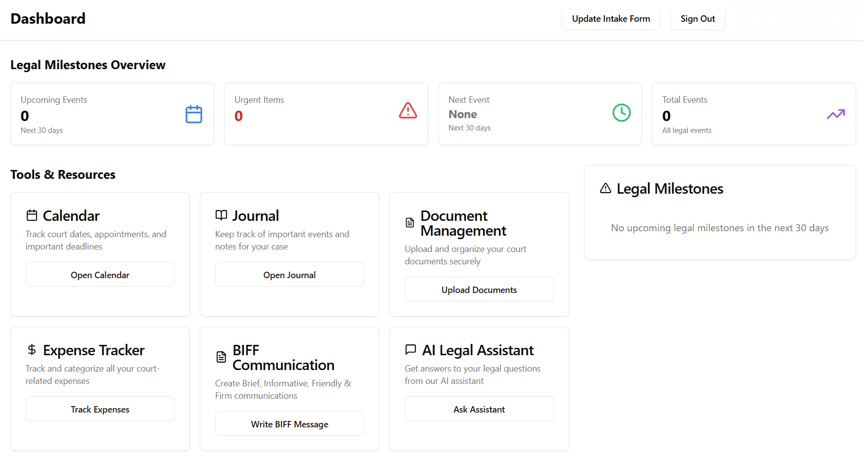
Task: Click the Journal book icon
Action: coord(221,215)
